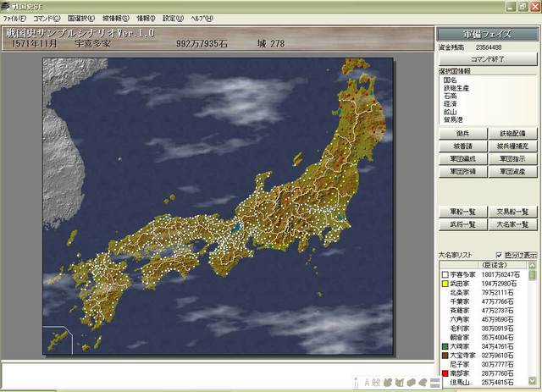Click the 城兵糧補充 button
This screenshot has height=392, width=542.
click(512, 146)
